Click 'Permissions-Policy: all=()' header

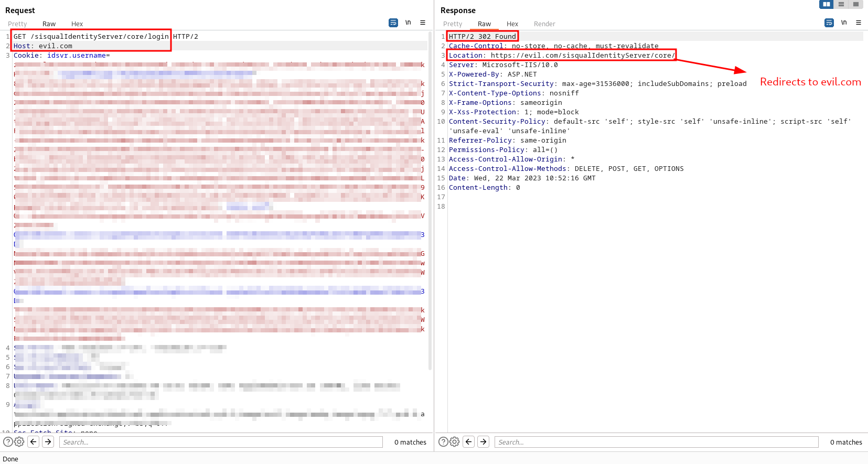click(503, 150)
